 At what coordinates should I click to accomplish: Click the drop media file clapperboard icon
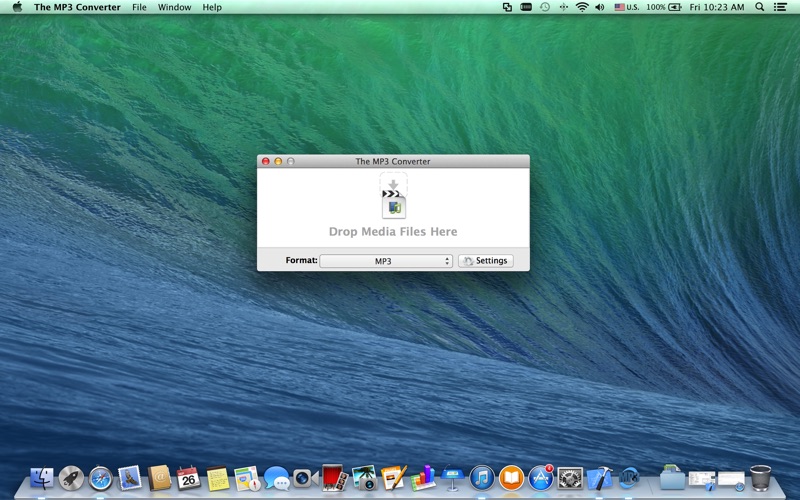pos(393,196)
